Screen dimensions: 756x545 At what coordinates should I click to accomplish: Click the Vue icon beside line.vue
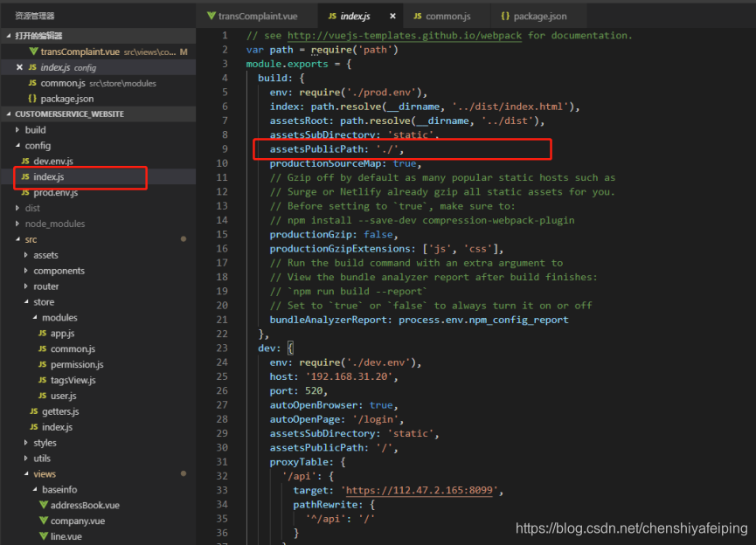click(x=44, y=536)
